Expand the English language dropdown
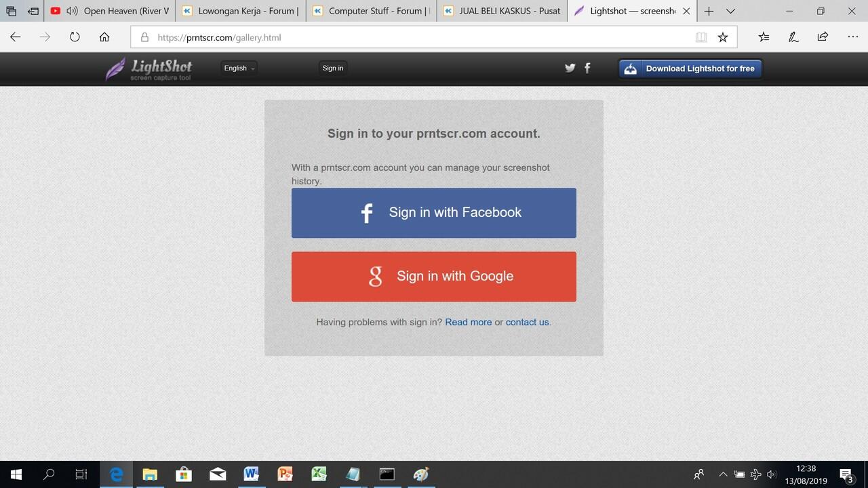 coord(239,68)
